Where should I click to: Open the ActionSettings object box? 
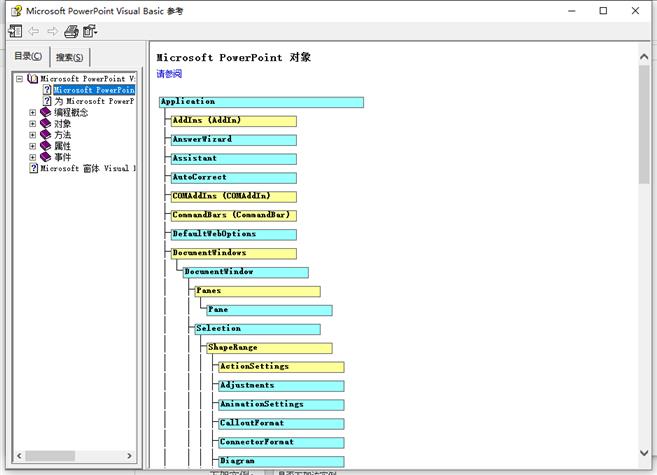tap(281, 367)
